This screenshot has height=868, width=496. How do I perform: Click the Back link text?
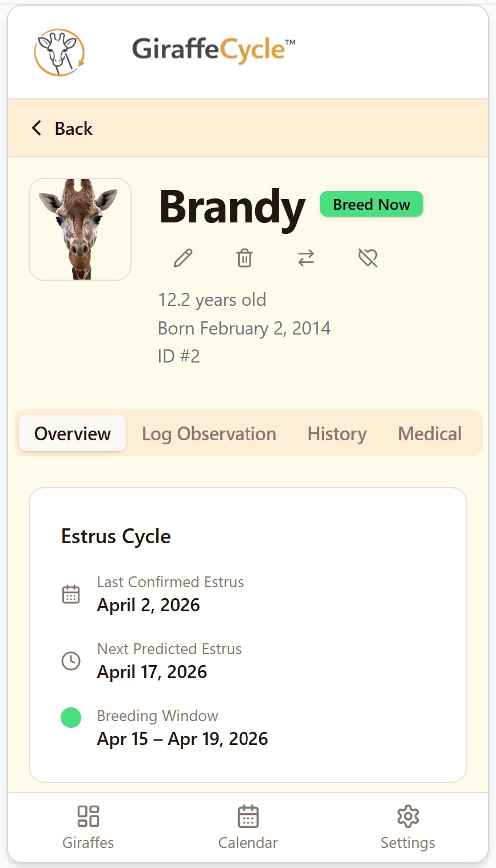click(x=73, y=129)
